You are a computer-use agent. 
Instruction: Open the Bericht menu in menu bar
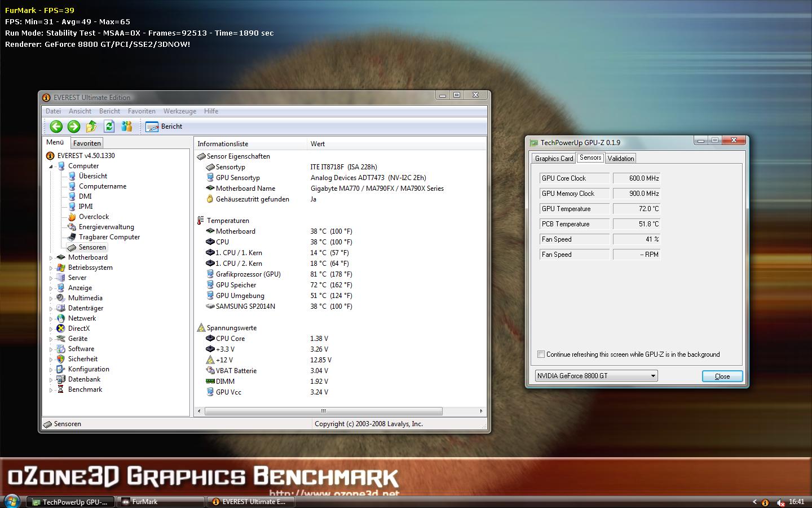click(x=109, y=111)
